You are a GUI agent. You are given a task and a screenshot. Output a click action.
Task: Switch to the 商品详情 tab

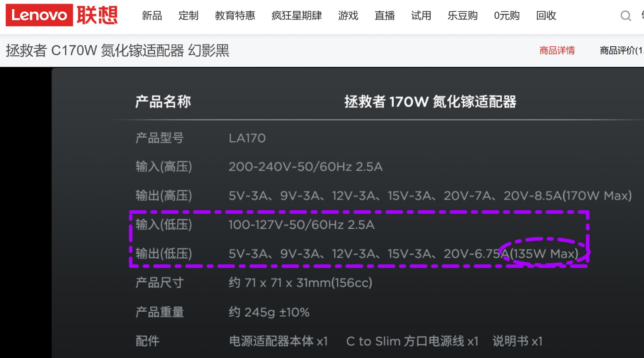pyautogui.click(x=557, y=50)
